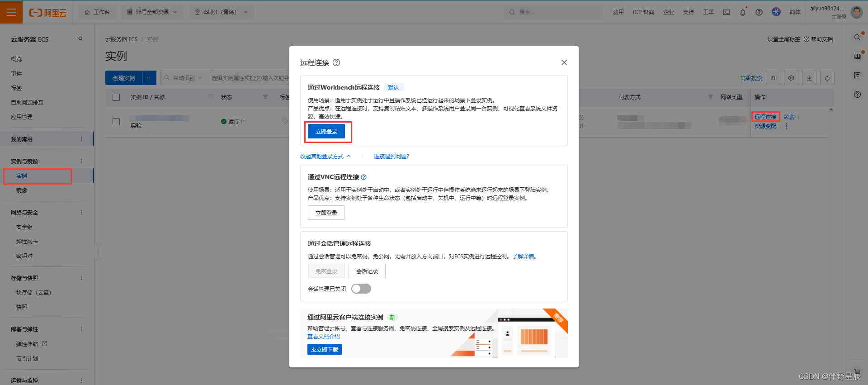Click the user avatar

[856, 12]
